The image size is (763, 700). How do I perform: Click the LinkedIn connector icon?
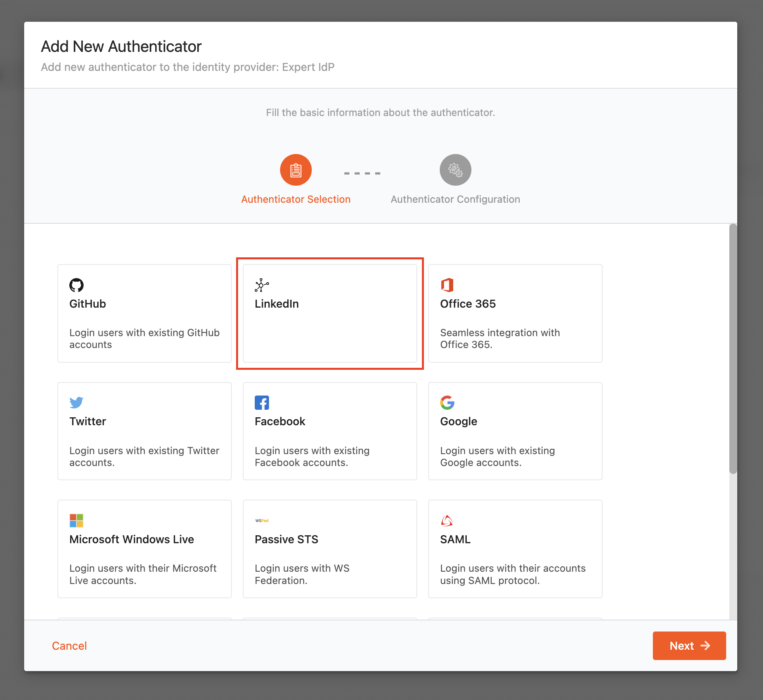pos(262,285)
